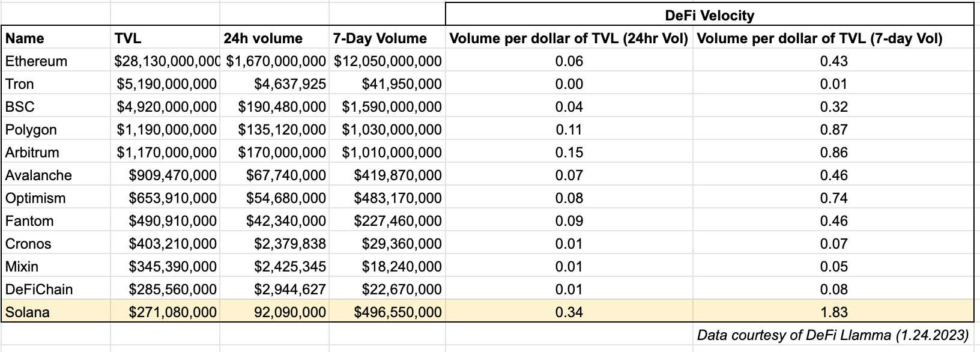Select Ethereum's 7-day velocity value 0.43
Image resolution: width=980 pixels, height=352 pixels.
point(833,61)
